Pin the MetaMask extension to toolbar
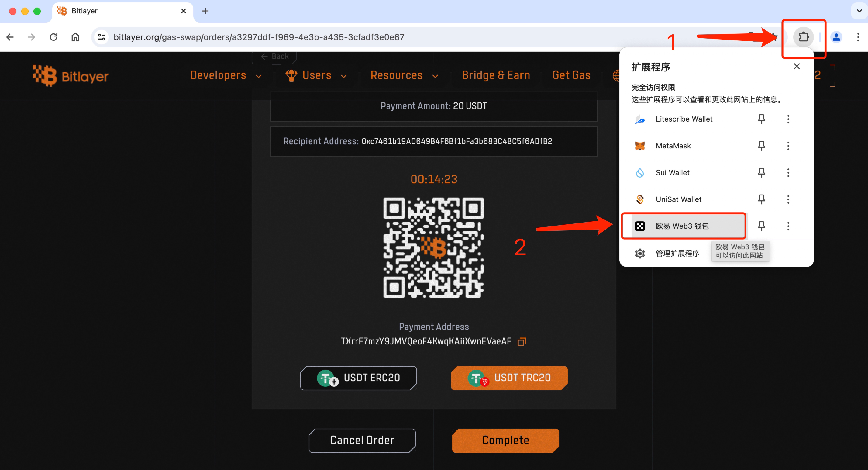The image size is (868, 470). tap(761, 146)
